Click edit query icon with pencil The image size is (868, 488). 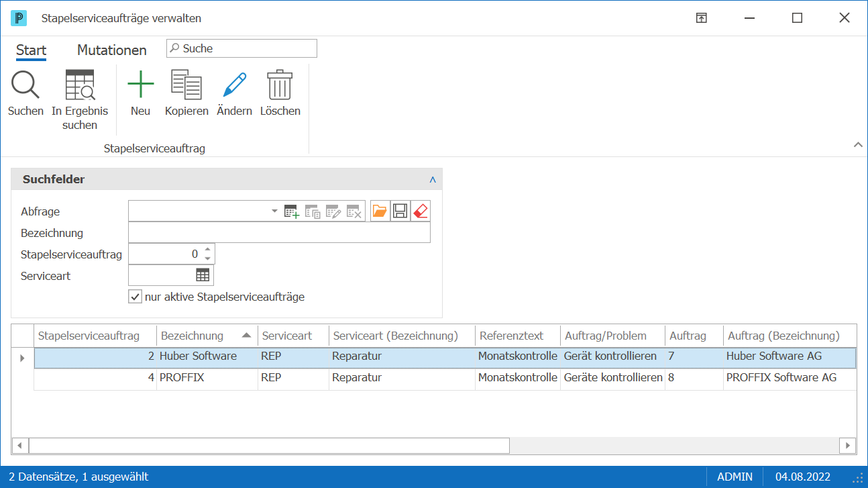click(x=333, y=211)
